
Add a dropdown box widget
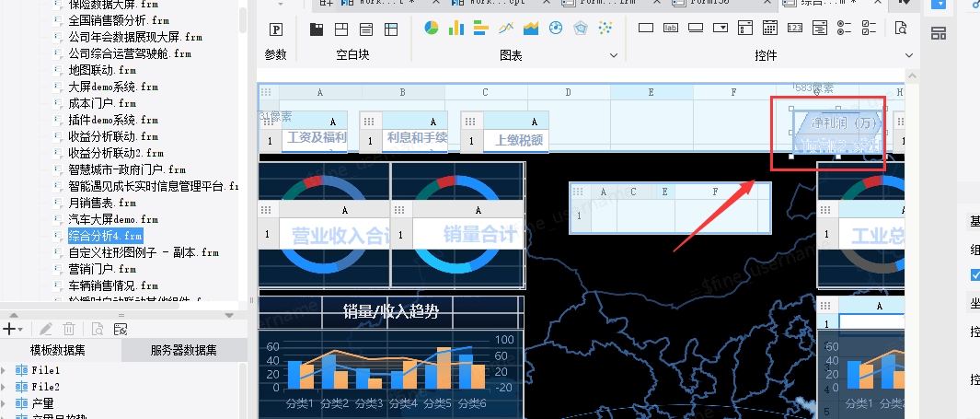721,29
